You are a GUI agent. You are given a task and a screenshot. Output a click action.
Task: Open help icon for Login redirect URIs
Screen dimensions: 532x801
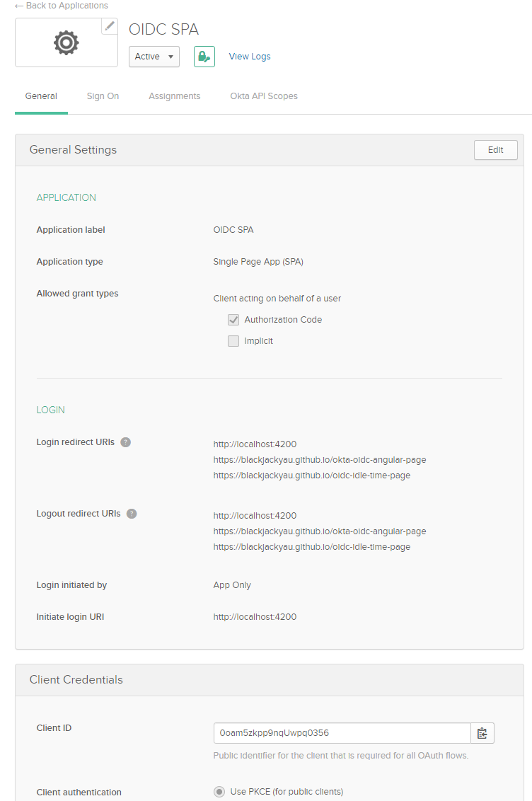(126, 442)
